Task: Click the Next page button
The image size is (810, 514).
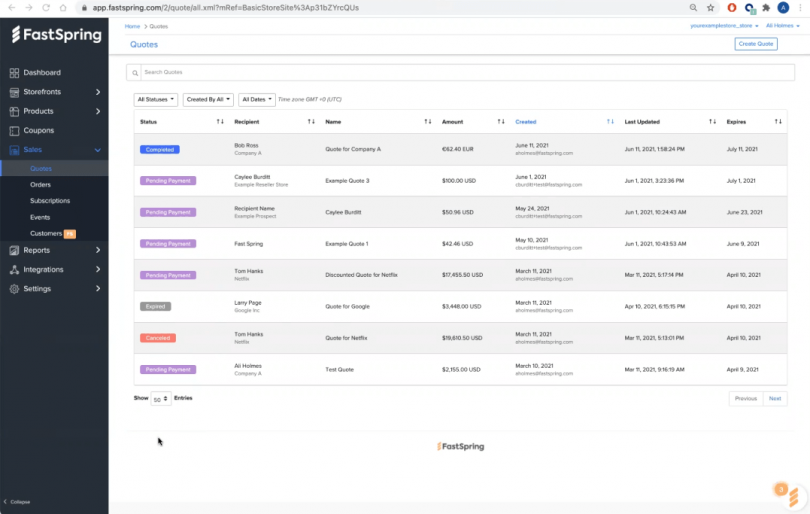Action: coord(775,399)
